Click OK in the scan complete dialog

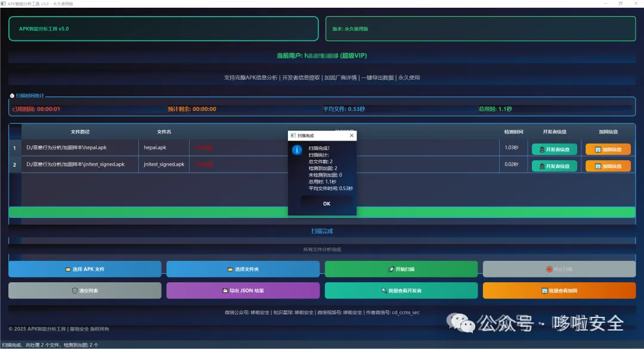click(x=326, y=204)
